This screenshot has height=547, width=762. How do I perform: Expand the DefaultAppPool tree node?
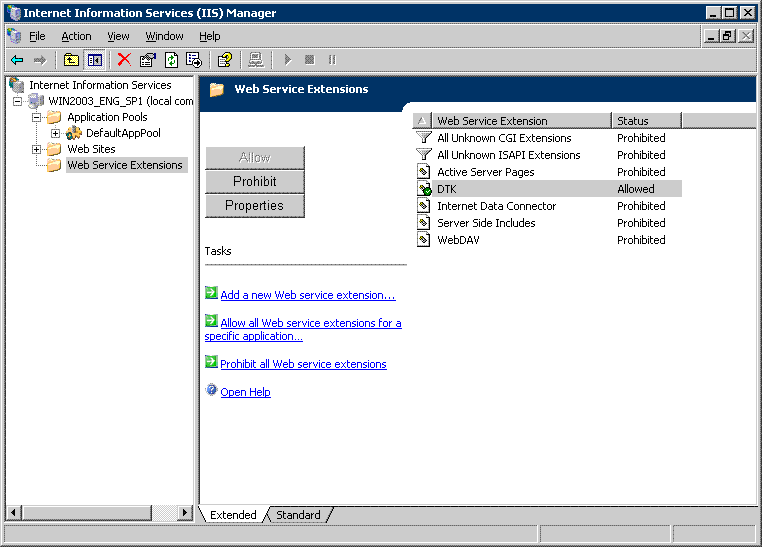[x=56, y=133]
